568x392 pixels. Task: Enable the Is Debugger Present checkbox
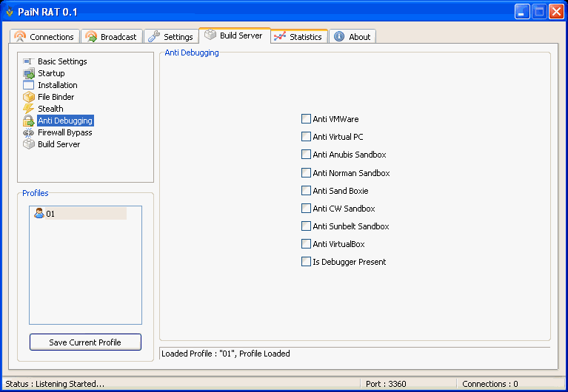(x=306, y=261)
